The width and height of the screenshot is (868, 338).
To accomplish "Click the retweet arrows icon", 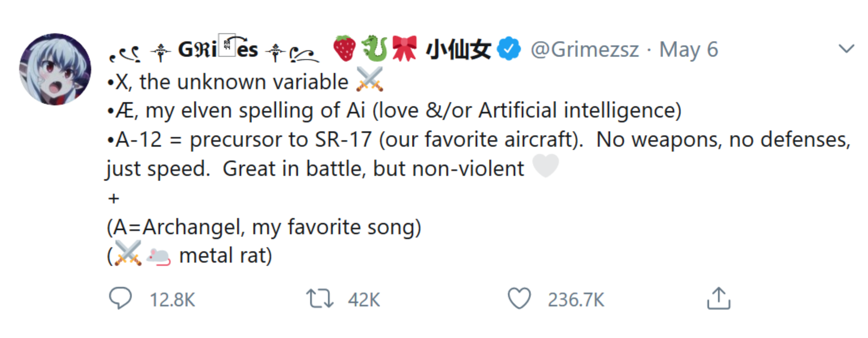I will point(319,299).
